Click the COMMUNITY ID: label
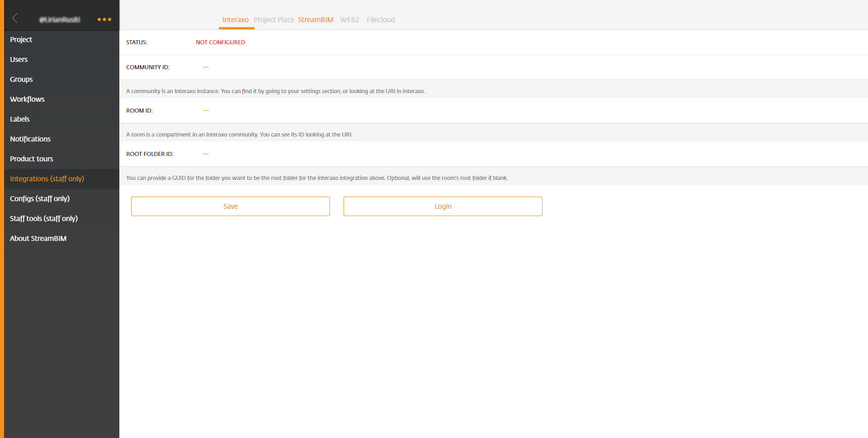868x438 pixels. pyautogui.click(x=148, y=67)
